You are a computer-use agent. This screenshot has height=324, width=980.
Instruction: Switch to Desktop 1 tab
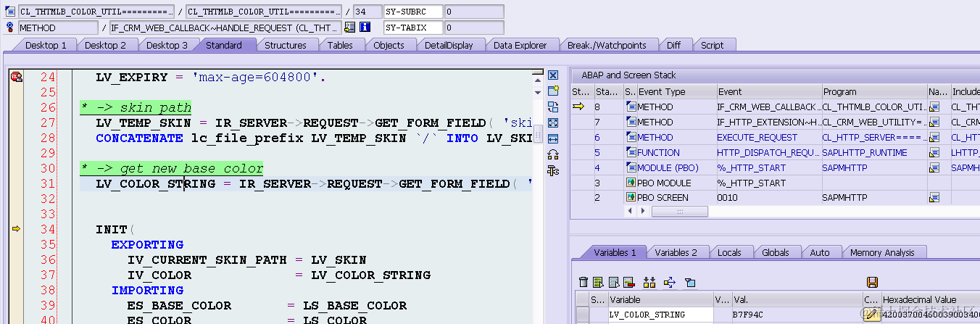[46, 45]
